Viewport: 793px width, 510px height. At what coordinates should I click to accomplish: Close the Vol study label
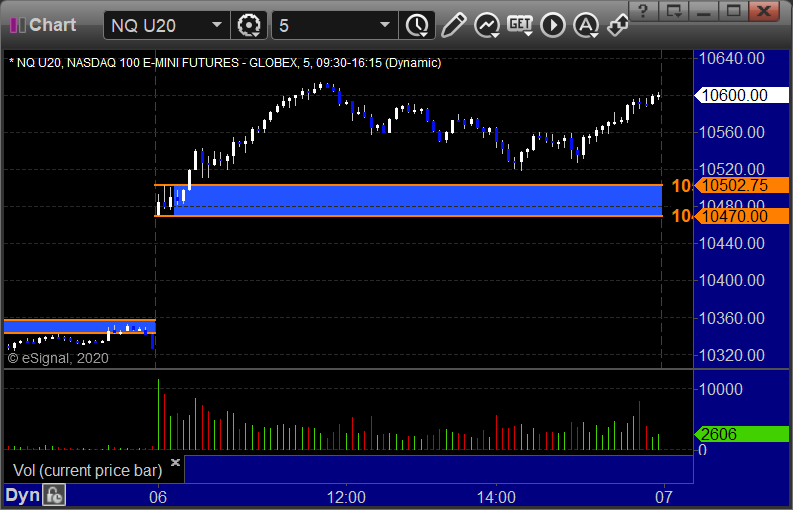[x=175, y=462]
